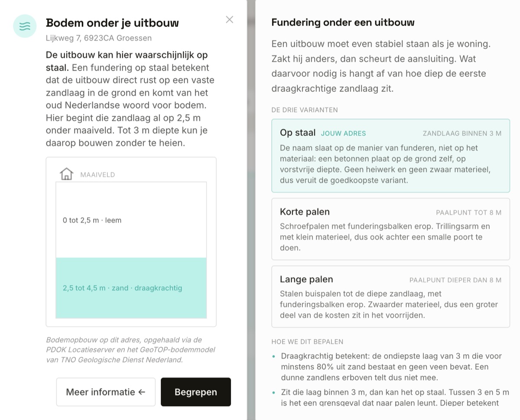Click the MAAIVELD label in soil diagram
This screenshot has height=420, width=520.
coord(97,175)
